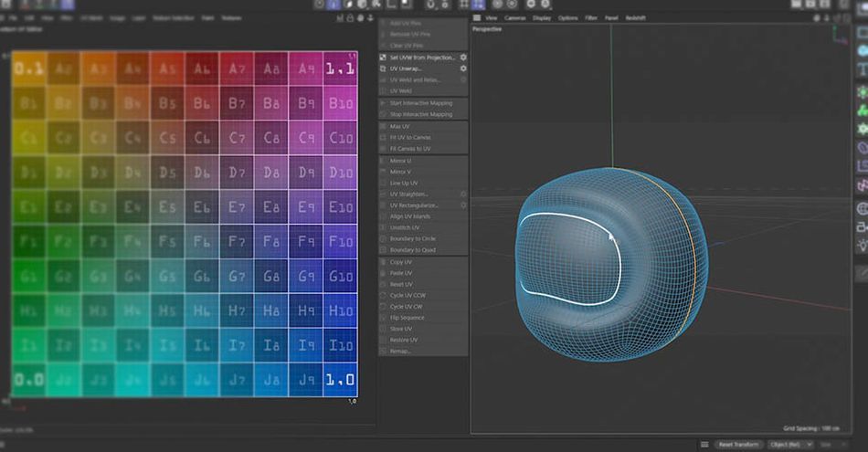The image size is (868, 452).
Task: Click the 1,1 corner cell in UV grid
Action: [x=341, y=68]
